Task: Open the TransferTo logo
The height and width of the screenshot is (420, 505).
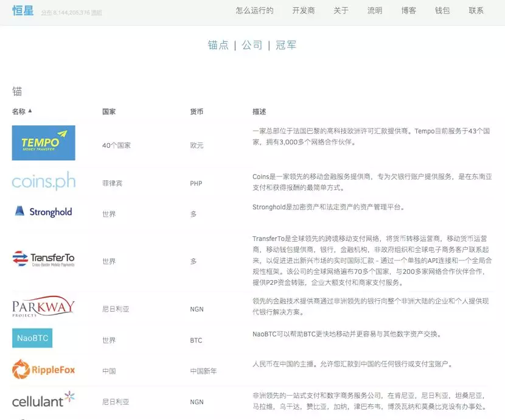Action: tap(43, 259)
